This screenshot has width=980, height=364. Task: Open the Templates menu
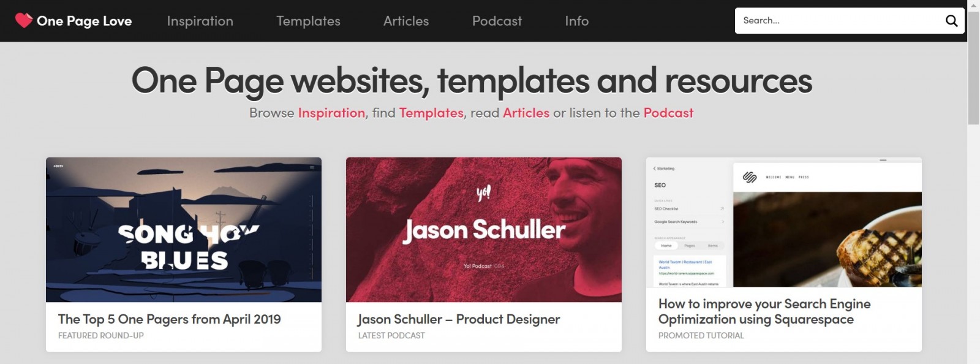308,21
